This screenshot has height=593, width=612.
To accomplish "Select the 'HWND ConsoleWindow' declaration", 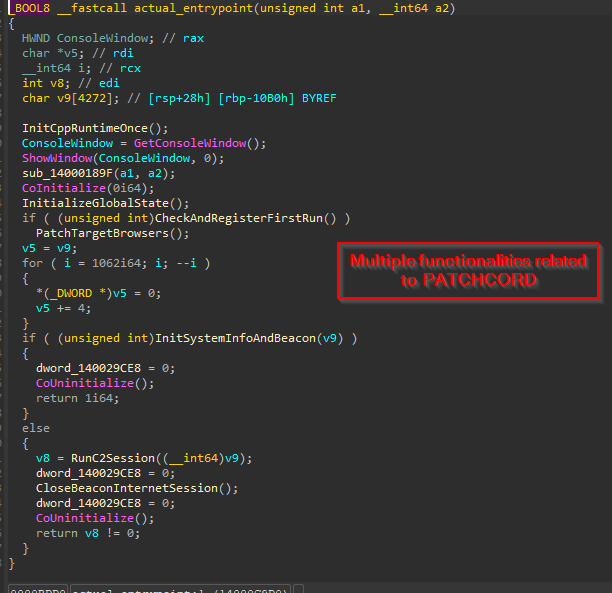I will pyautogui.click(x=88, y=38).
